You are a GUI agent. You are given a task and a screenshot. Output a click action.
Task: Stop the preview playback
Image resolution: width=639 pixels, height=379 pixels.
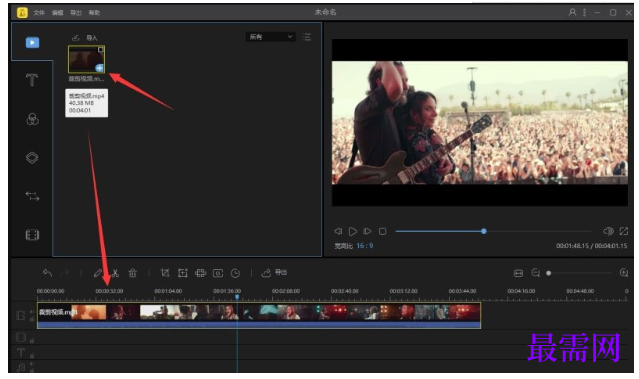pyautogui.click(x=382, y=231)
